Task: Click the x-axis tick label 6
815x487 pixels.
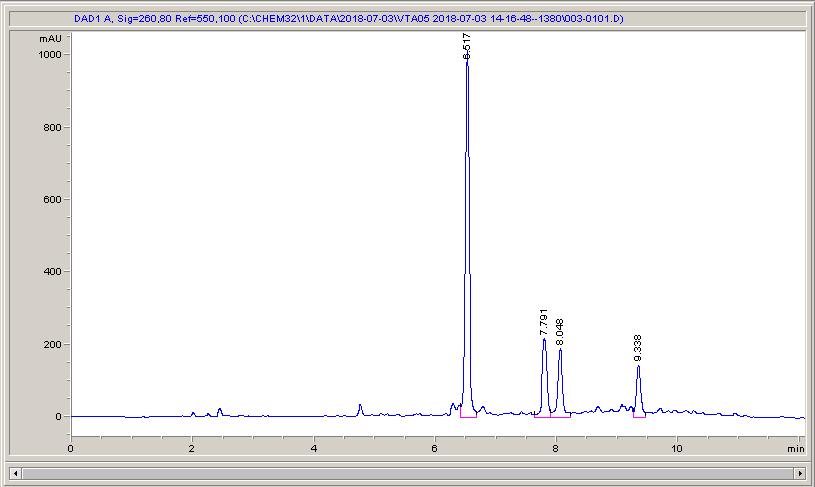Action: click(435, 449)
